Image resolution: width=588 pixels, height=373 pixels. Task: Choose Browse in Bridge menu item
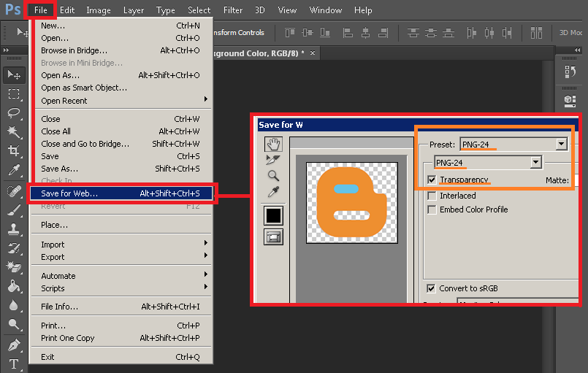[x=121, y=50]
